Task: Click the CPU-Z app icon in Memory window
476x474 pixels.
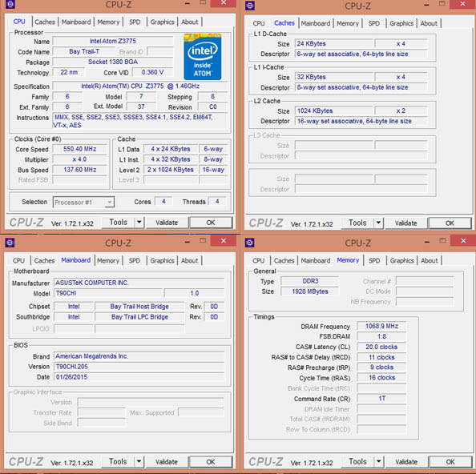Action: [250, 243]
